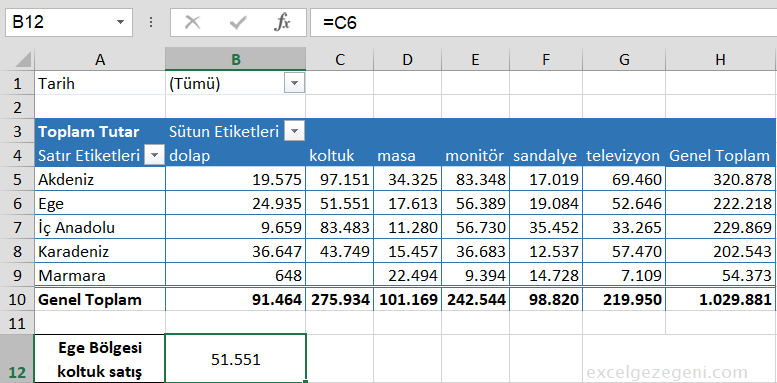
Task: Select column D header
Action: 407,59
